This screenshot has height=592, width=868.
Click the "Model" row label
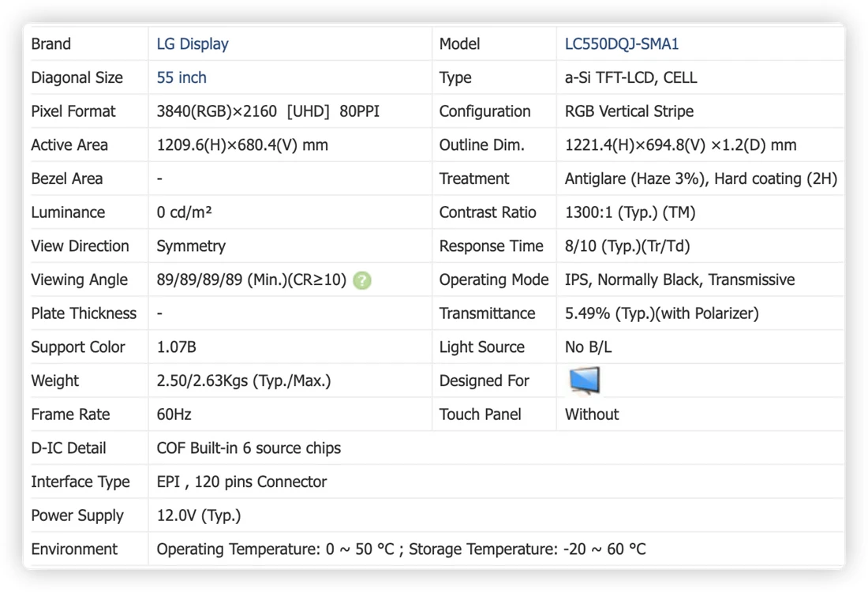coord(459,43)
